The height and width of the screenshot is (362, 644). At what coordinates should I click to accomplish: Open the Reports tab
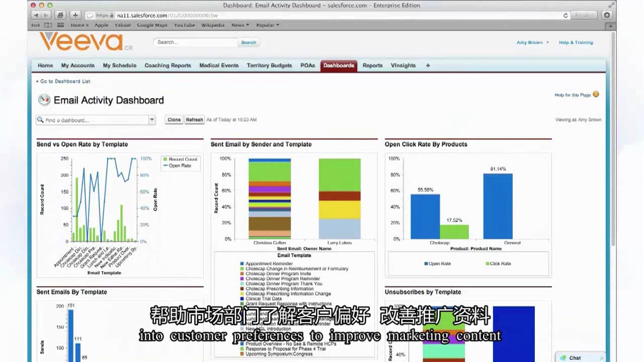tap(373, 65)
